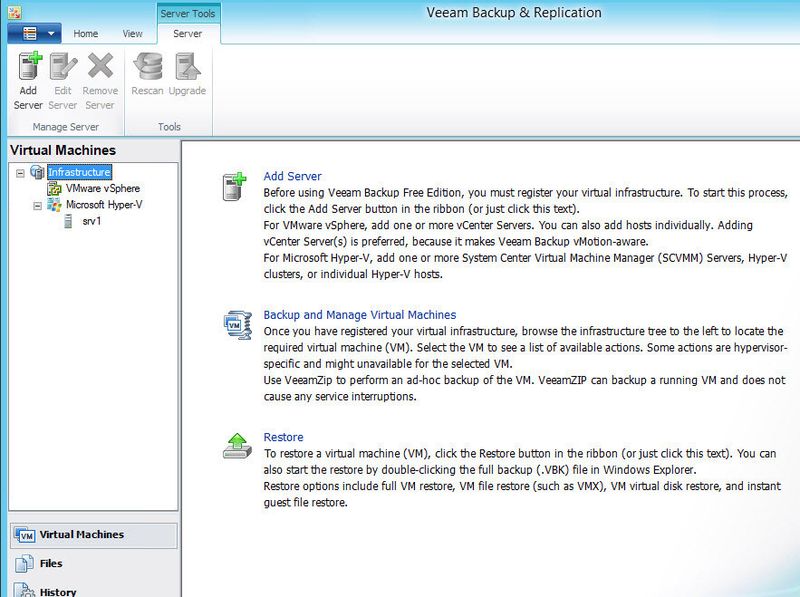Click the Restore link heading
The image size is (800, 597).
pyautogui.click(x=282, y=437)
